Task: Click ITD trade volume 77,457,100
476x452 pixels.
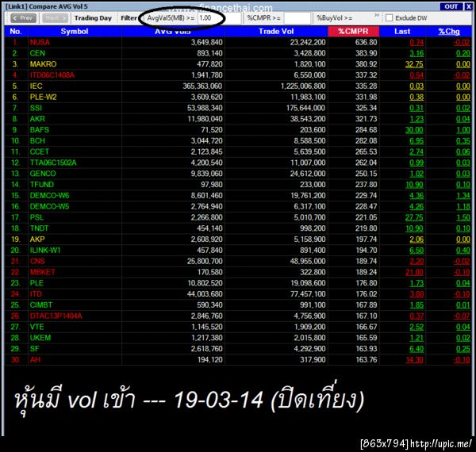Action: tap(308, 294)
